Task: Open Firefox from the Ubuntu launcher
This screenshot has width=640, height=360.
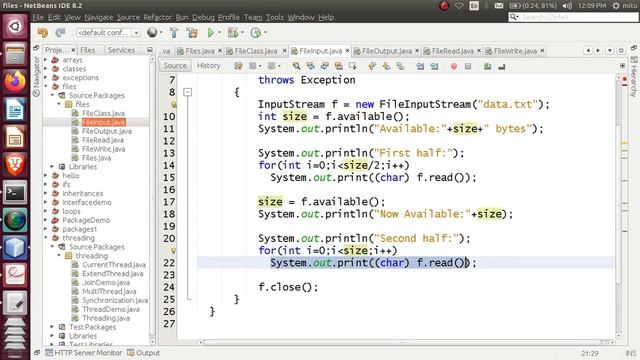Action: coord(15,81)
